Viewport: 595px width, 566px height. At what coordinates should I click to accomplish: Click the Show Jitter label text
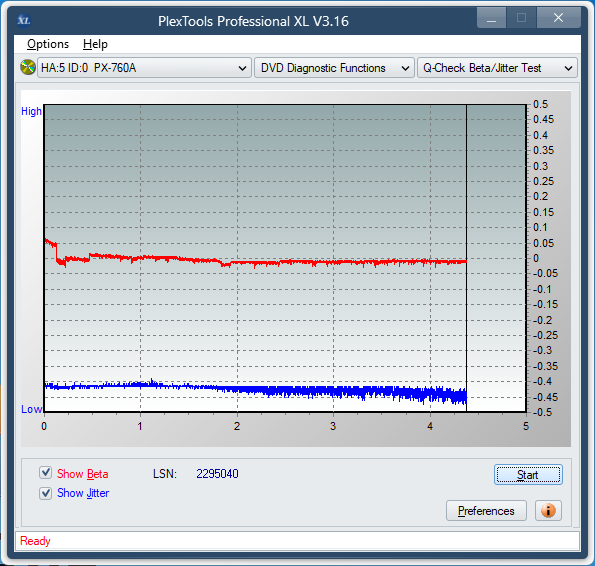[83, 493]
